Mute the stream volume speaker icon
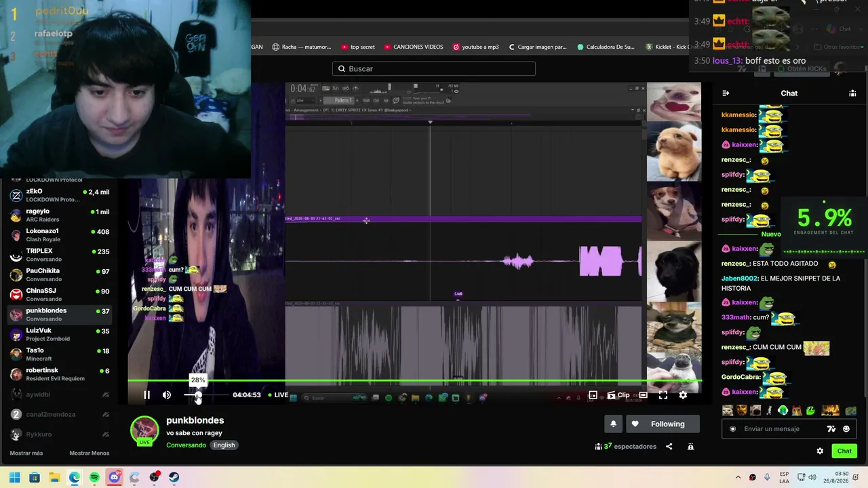 pos(167,395)
